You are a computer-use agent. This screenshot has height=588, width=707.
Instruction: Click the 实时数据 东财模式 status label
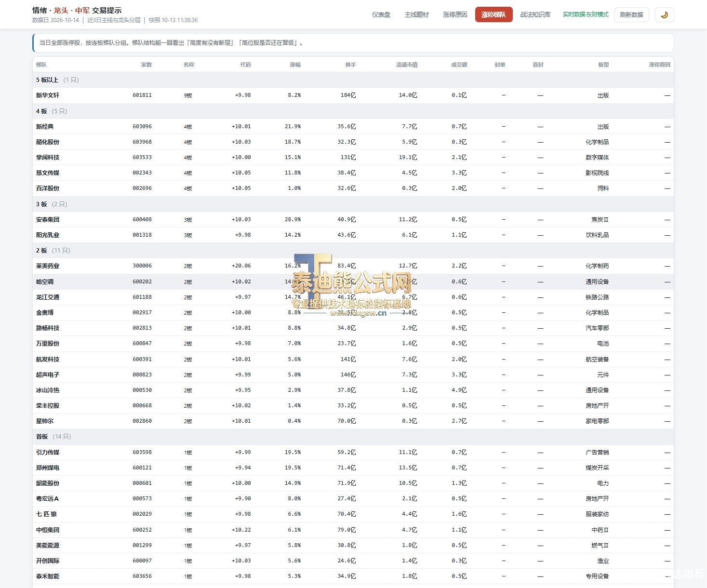click(x=586, y=14)
